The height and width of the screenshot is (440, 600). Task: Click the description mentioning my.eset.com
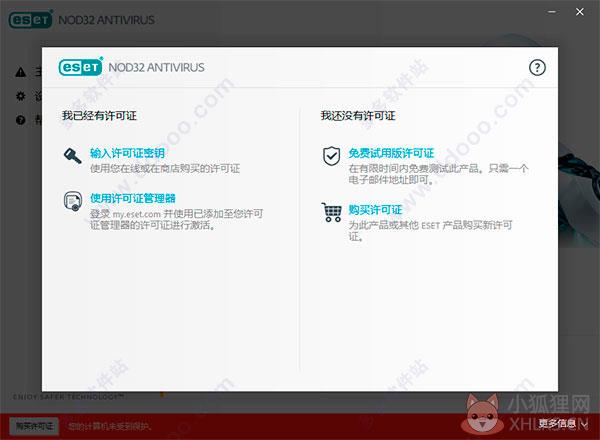176,219
